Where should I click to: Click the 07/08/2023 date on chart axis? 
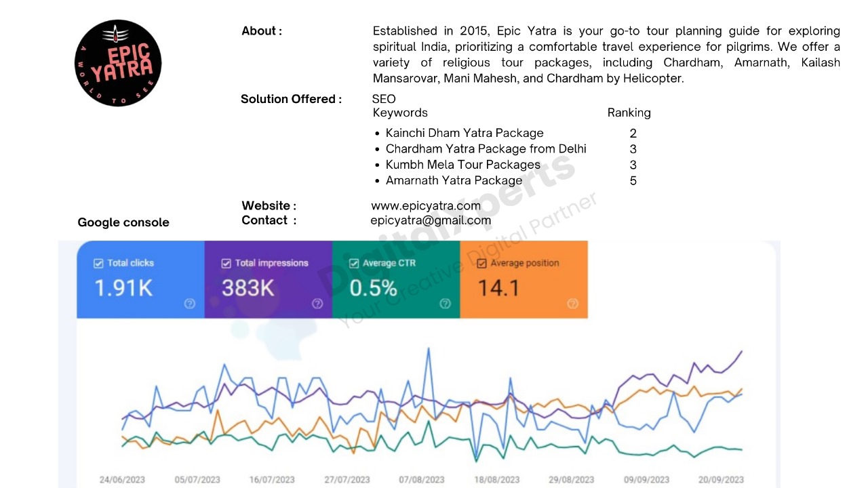422,480
